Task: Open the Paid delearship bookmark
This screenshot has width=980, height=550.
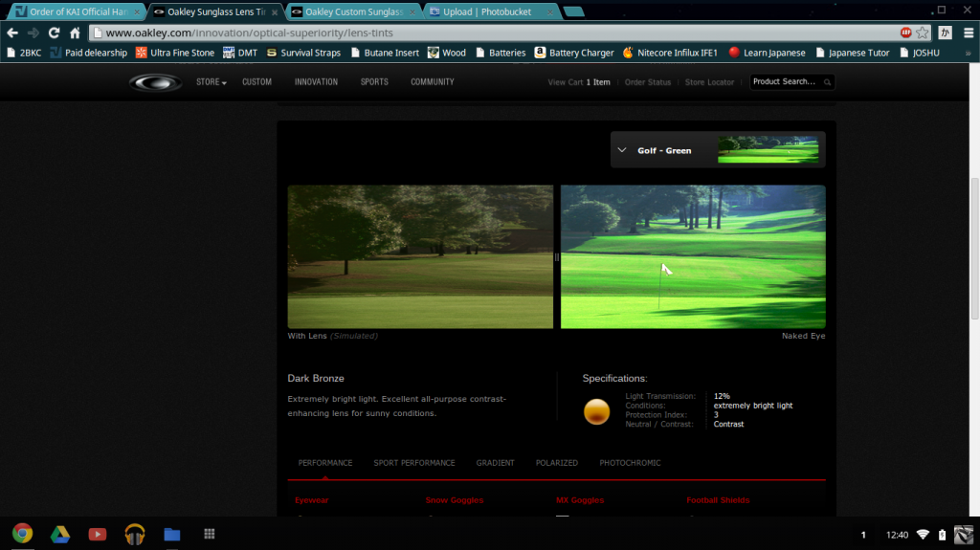Action: (88, 53)
